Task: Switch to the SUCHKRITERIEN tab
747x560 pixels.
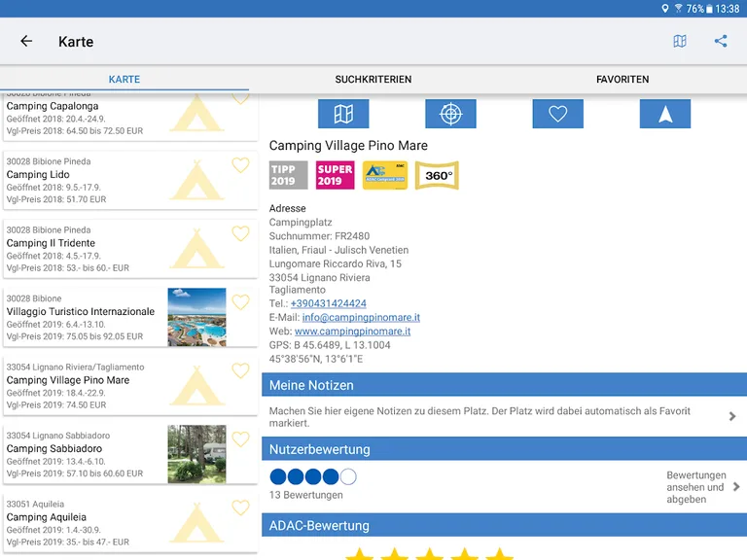Action: pyautogui.click(x=373, y=79)
